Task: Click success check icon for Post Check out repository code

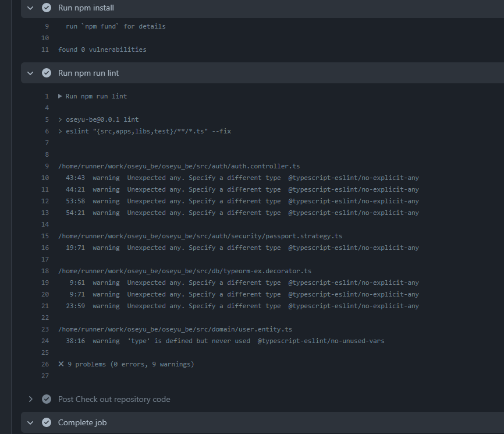Action: click(x=47, y=399)
